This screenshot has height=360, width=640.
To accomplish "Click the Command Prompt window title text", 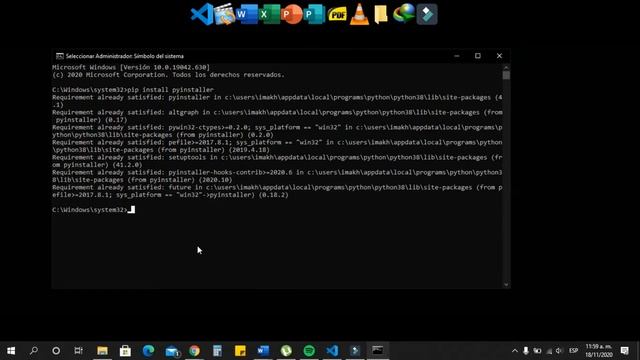I will [124, 56].
